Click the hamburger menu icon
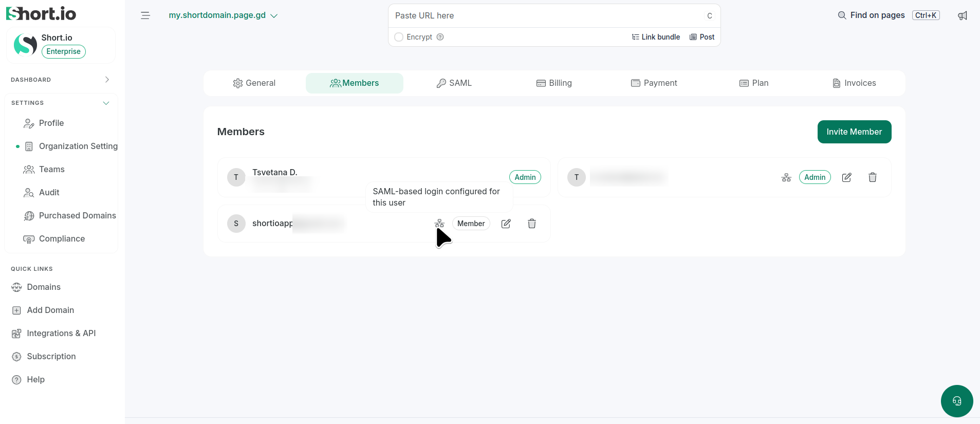980x424 pixels. (145, 15)
